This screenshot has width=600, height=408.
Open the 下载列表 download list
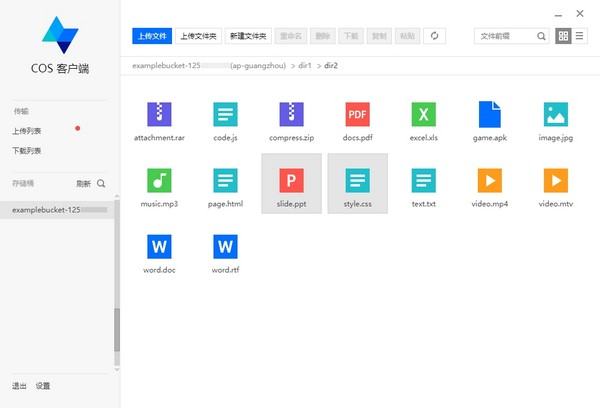[28, 151]
